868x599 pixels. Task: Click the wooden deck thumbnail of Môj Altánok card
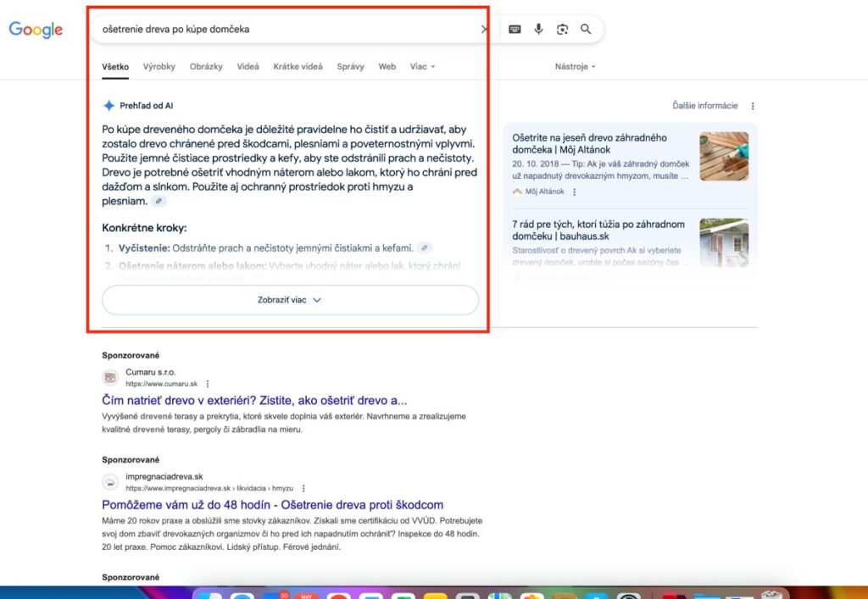pyautogui.click(x=724, y=156)
